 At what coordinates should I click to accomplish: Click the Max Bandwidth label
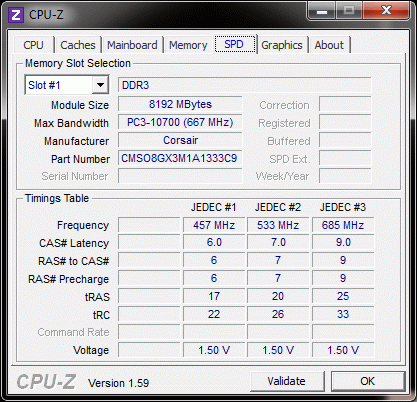click(x=71, y=123)
